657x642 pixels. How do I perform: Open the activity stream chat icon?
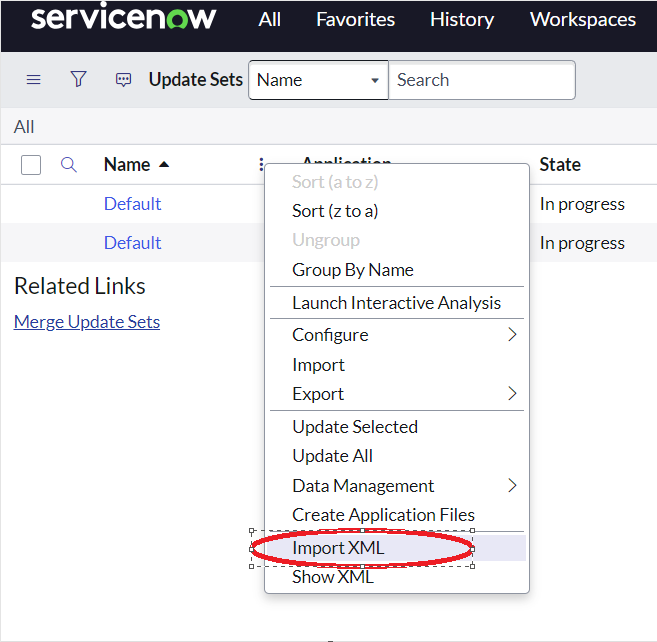(123, 80)
